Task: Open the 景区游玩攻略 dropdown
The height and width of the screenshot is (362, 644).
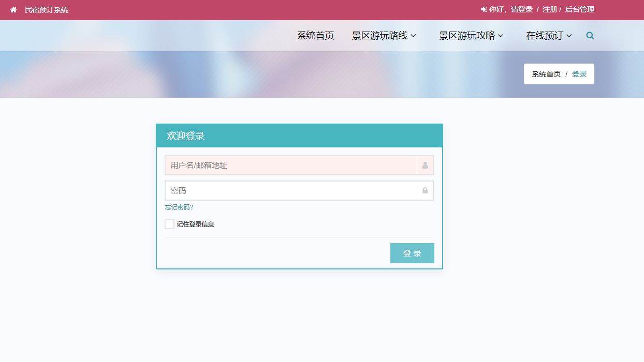Action: pos(471,36)
